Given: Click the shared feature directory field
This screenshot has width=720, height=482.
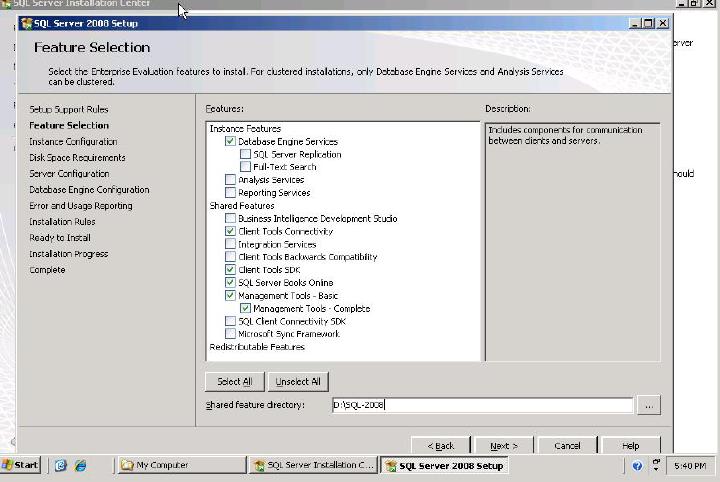Looking at the screenshot, I should (482, 405).
